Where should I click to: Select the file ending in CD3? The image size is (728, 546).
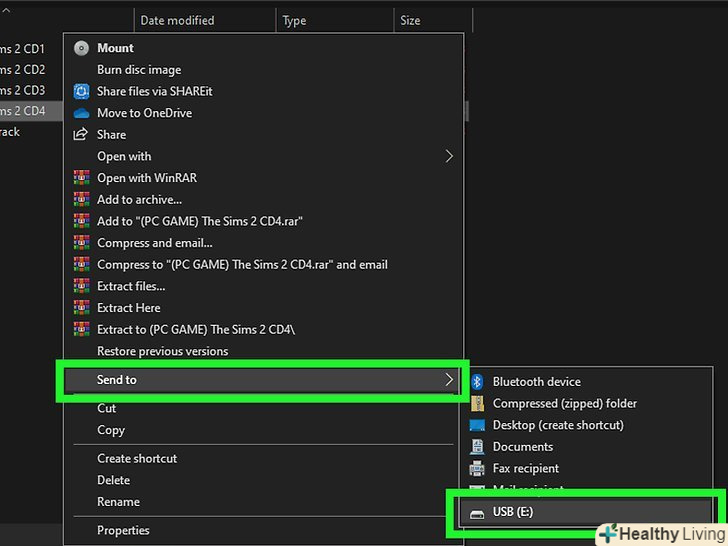pos(31,90)
